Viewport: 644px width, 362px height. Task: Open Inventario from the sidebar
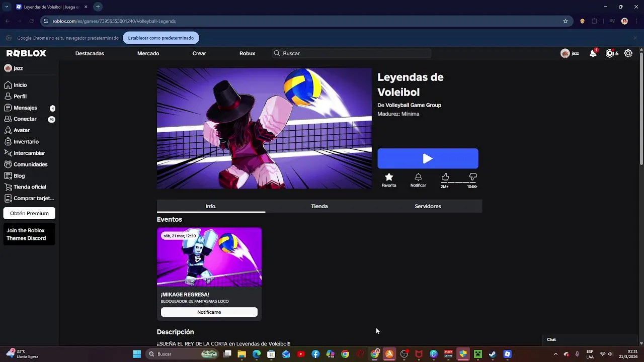coord(21,142)
